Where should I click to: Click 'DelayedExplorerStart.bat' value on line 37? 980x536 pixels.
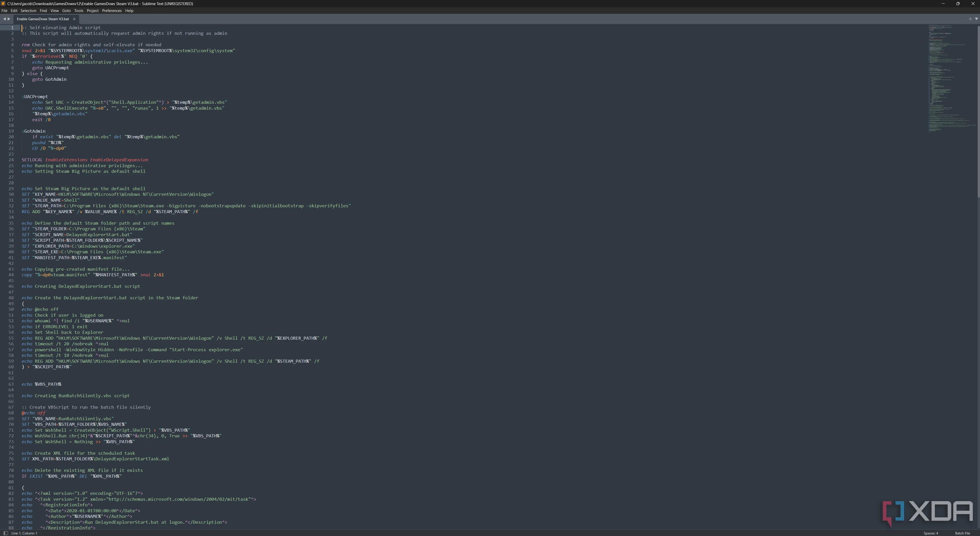(x=98, y=235)
